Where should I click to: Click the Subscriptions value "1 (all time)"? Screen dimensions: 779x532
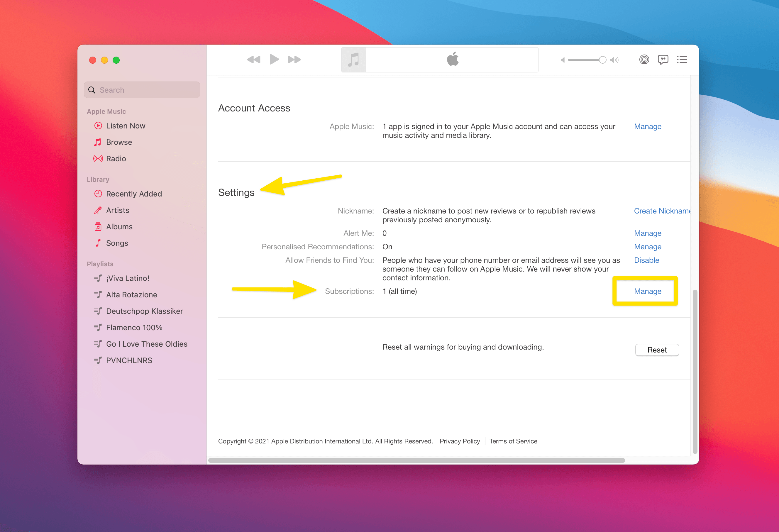(x=399, y=291)
